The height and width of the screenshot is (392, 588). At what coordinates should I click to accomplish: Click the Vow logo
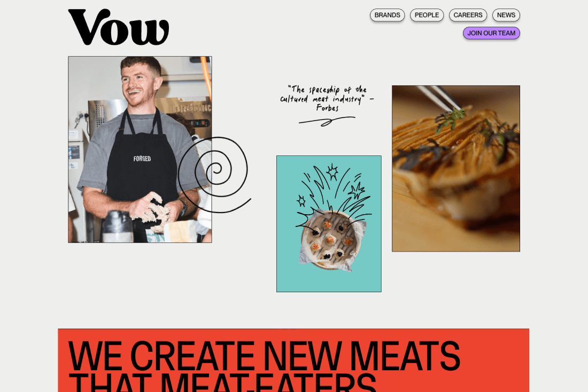[119, 27]
